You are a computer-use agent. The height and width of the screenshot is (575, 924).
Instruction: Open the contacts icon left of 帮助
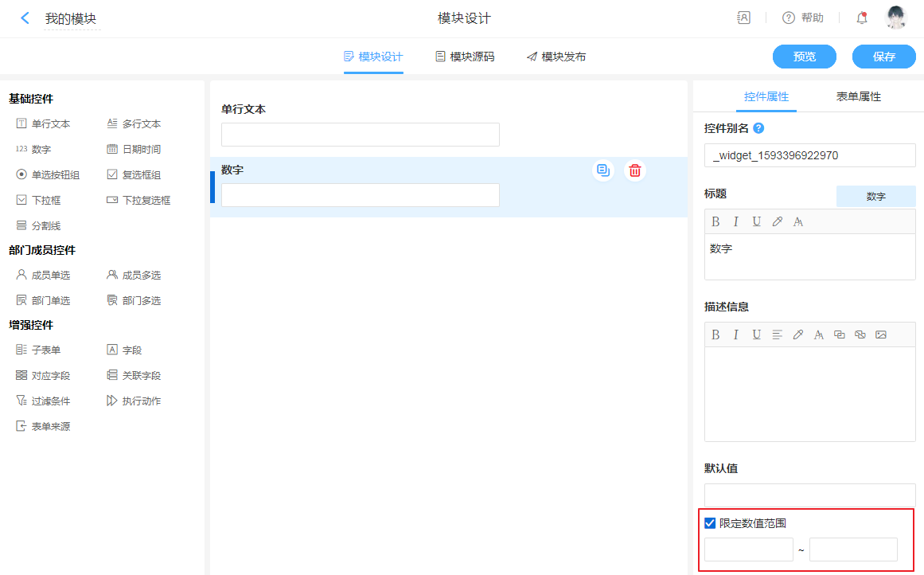pos(743,18)
